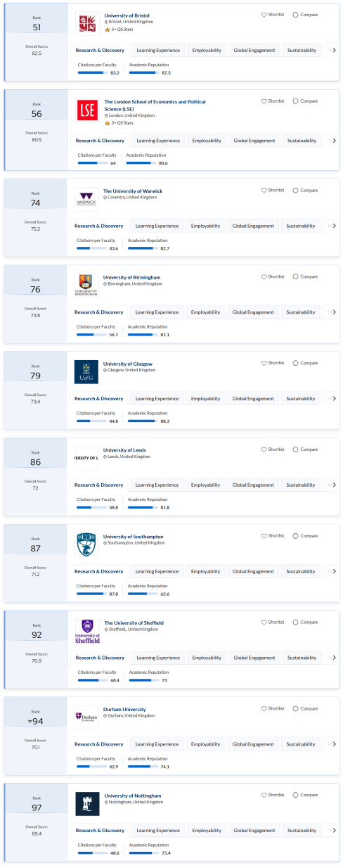The image size is (343, 868).
Task: Show more categories arrow on Glasgow card
Action: (334, 399)
